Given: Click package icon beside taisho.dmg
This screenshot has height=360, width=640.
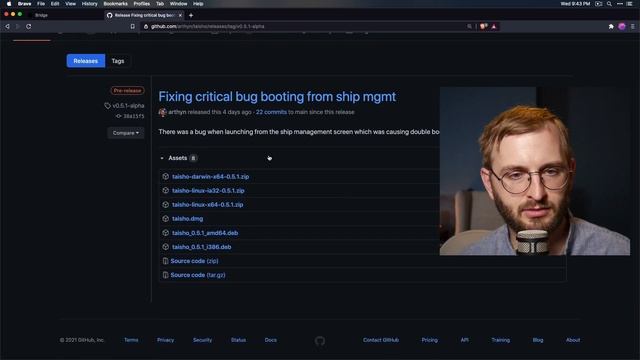Looking at the screenshot, I should (165, 219).
